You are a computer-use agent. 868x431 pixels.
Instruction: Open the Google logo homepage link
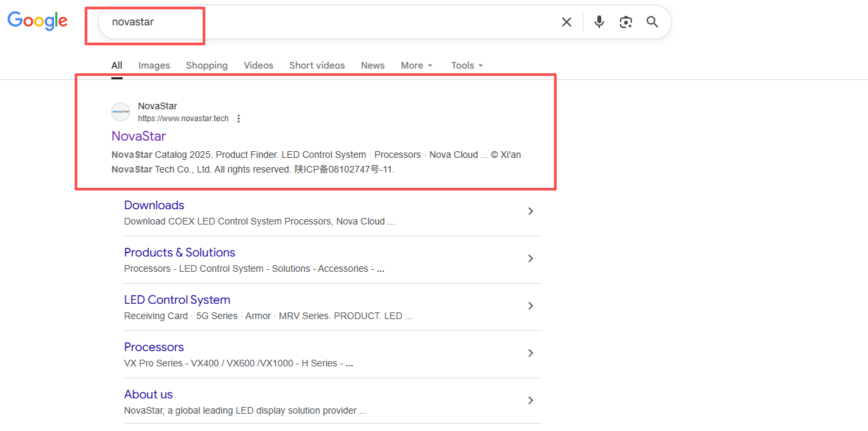tap(37, 21)
